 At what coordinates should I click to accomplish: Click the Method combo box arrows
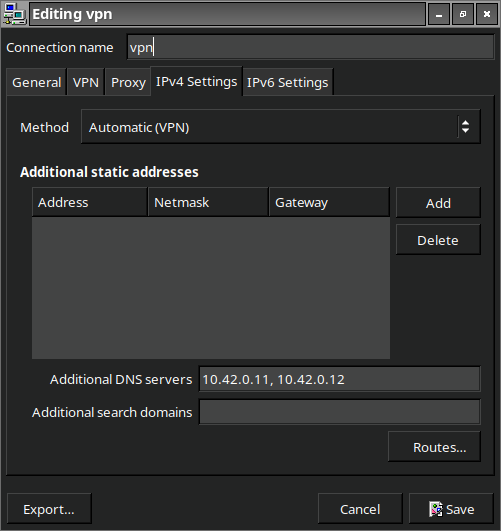click(466, 127)
